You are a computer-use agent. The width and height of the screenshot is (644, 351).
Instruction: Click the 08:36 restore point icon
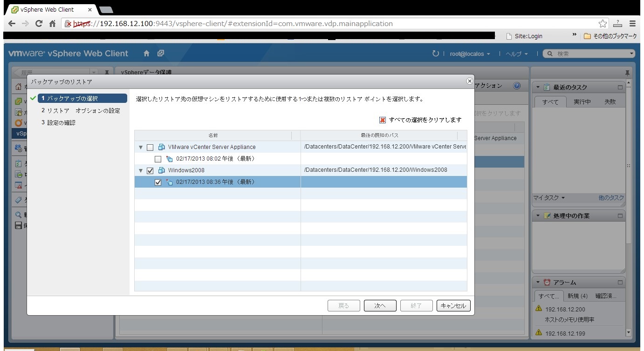170,182
